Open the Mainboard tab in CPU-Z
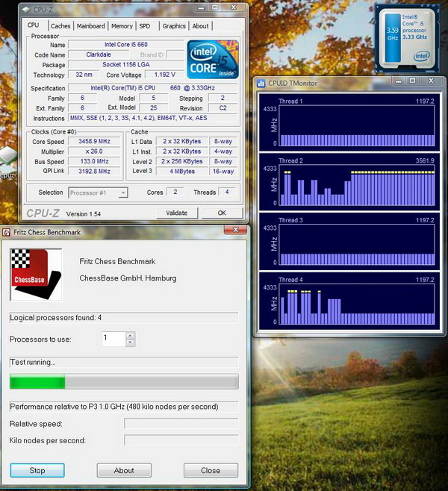Viewport: 448px width, 491px height. (91, 26)
